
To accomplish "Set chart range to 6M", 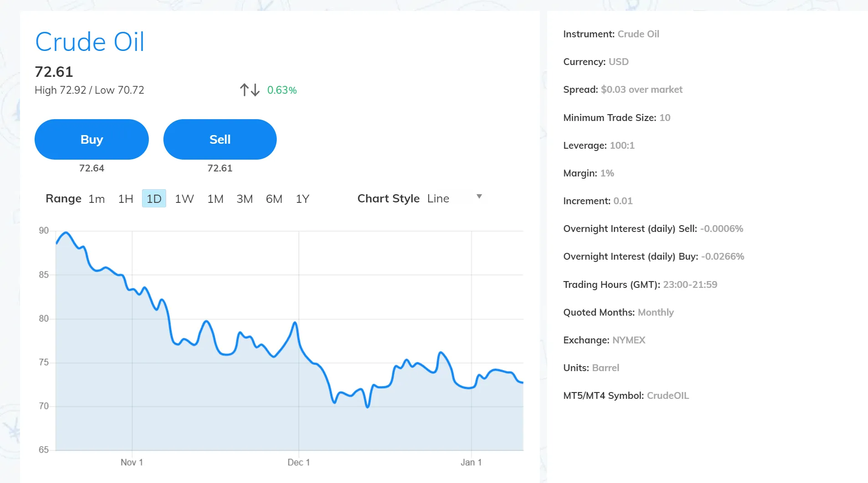I will pyautogui.click(x=274, y=199).
